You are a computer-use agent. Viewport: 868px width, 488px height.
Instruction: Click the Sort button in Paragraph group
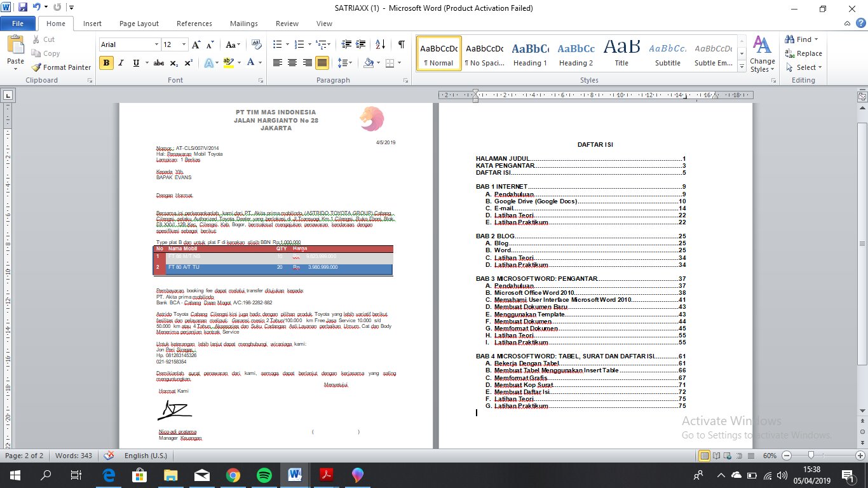coord(380,44)
